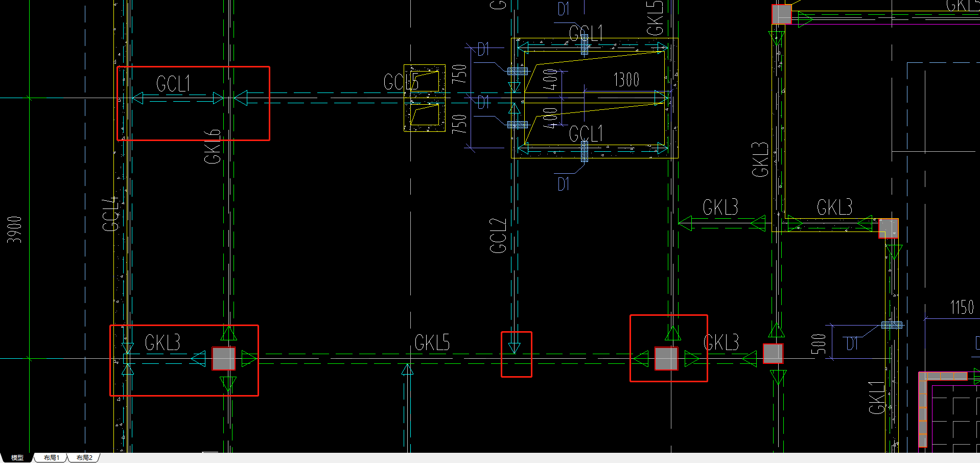The width and height of the screenshot is (980, 463).
Task: Select the GCL1 label nearest GKL6
Action: click(x=173, y=84)
